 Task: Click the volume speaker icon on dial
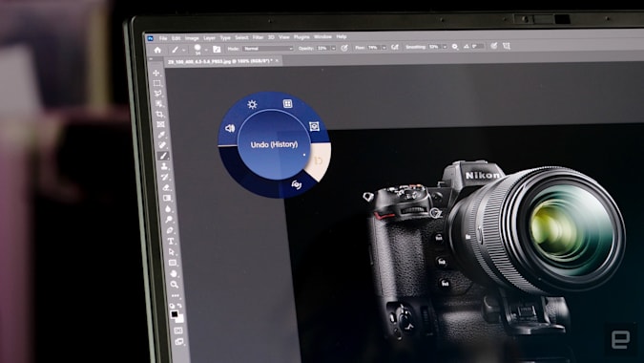coord(230,128)
